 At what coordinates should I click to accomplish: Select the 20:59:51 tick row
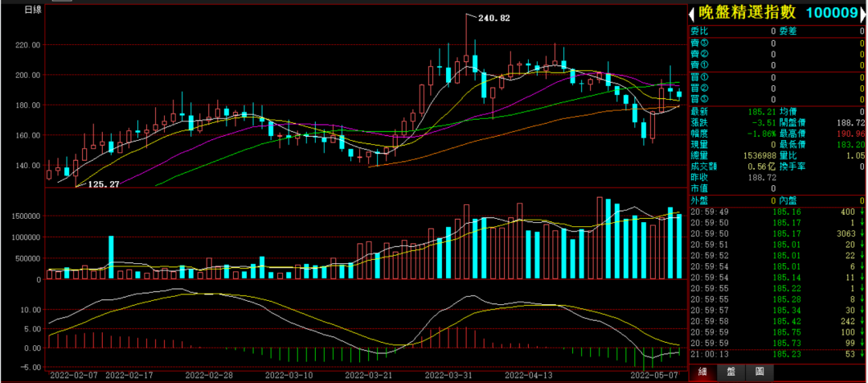point(777,245)
